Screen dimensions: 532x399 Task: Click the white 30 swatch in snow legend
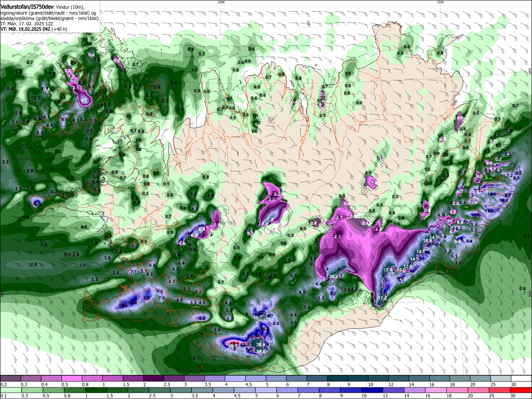[522, 379]
